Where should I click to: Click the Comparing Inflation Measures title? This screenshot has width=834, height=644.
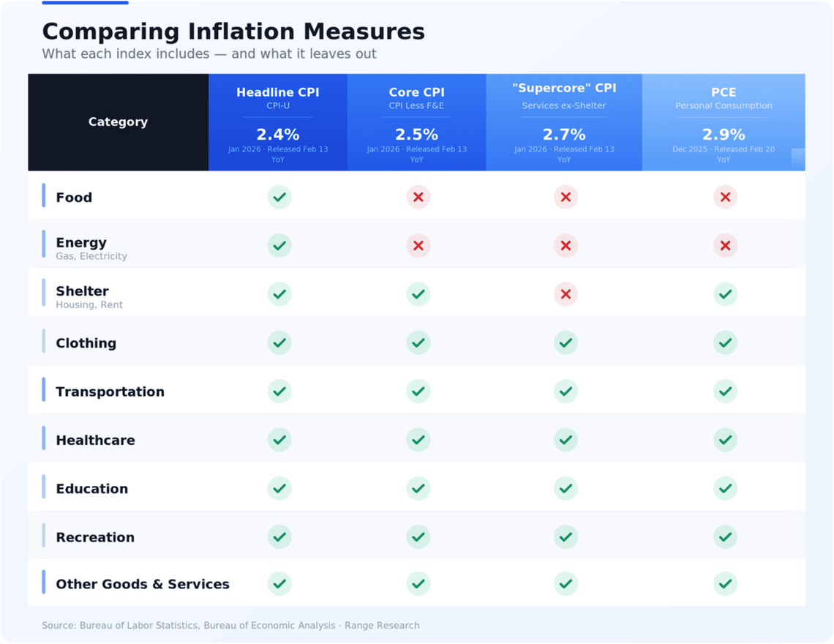(233, 31)
